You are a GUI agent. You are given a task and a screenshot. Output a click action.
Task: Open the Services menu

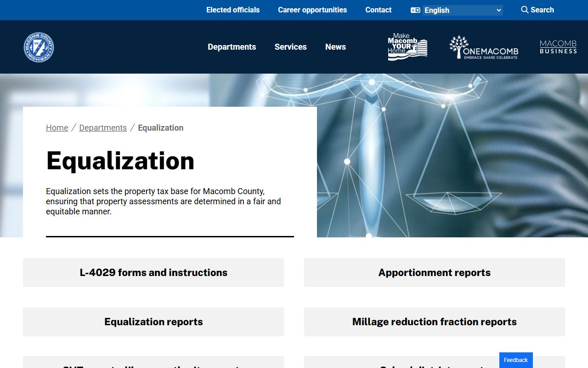pos(291,47)
